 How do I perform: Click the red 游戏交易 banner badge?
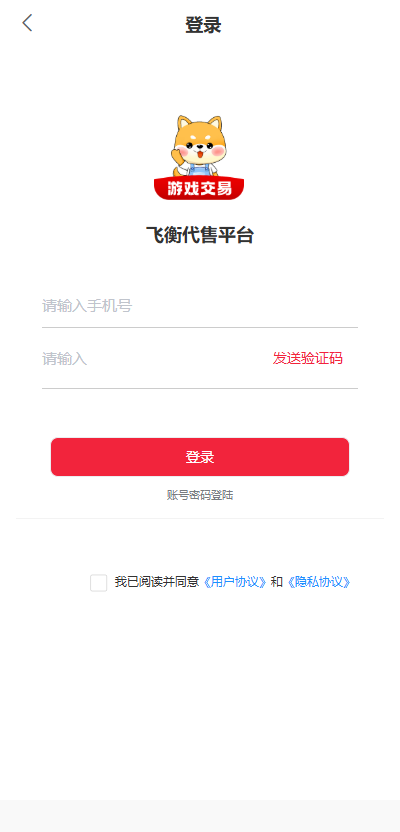199,188
